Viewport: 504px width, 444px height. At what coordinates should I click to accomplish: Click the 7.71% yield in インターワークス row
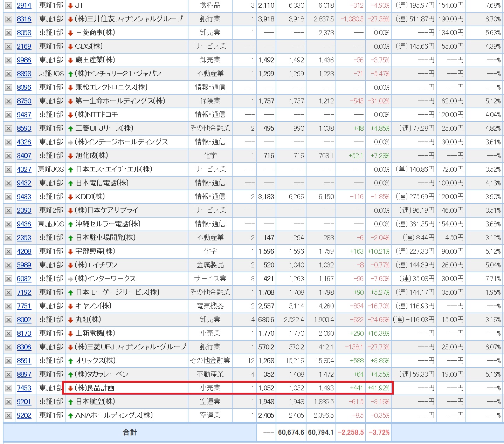tap(493, 279)
